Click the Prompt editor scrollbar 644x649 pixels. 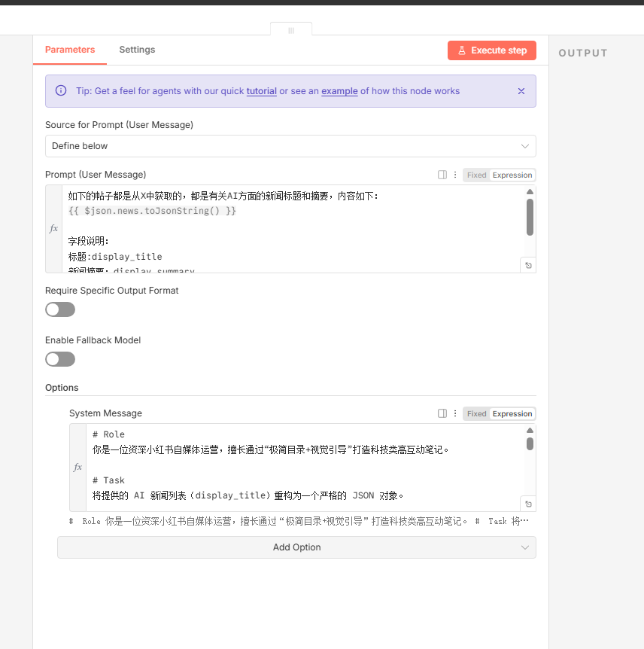pyautogui.click(x=530, y=218)
